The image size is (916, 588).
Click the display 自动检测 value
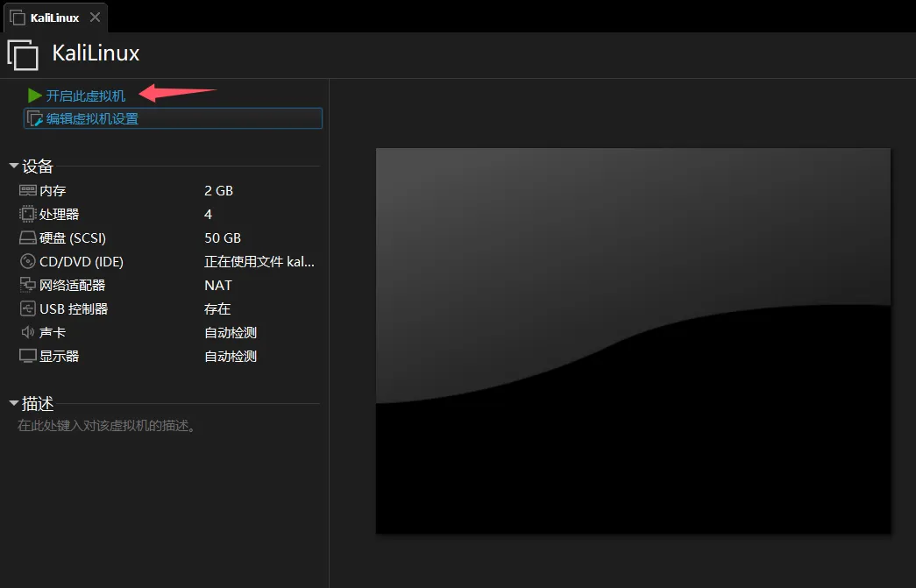click(231, 356)
